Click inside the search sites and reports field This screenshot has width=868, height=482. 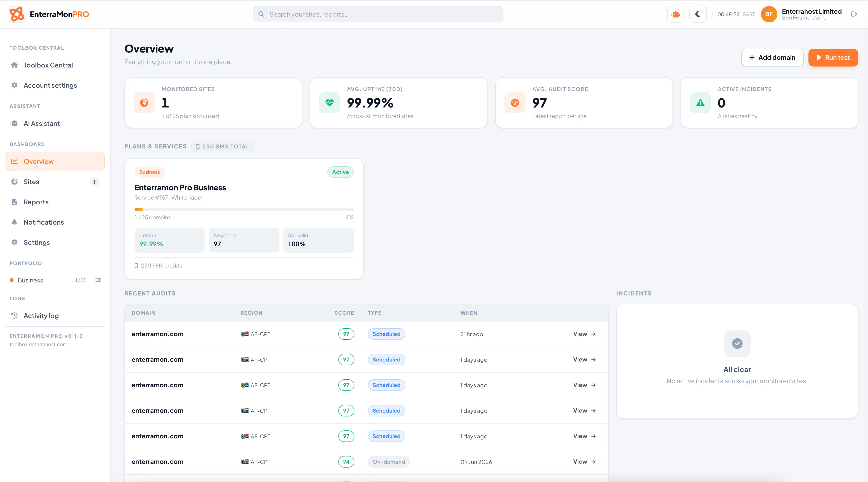[378, 14]
